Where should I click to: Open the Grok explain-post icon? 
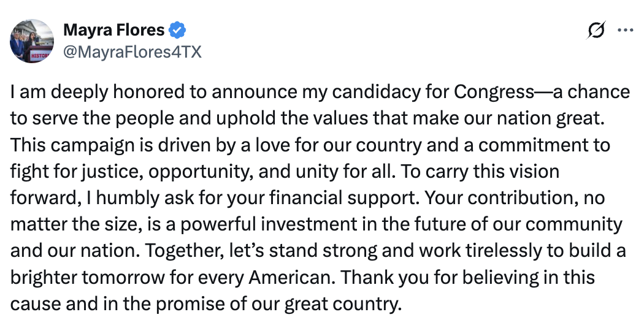tap(596, 30)
